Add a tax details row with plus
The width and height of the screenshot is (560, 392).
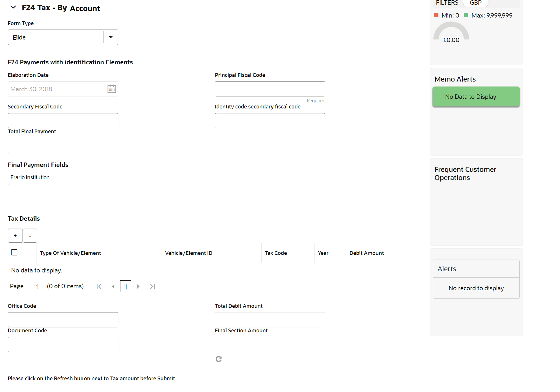[15, 236]
